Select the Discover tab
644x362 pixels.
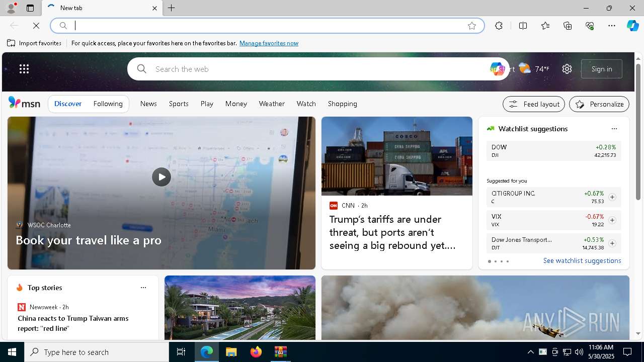click(x=68, y=104)
